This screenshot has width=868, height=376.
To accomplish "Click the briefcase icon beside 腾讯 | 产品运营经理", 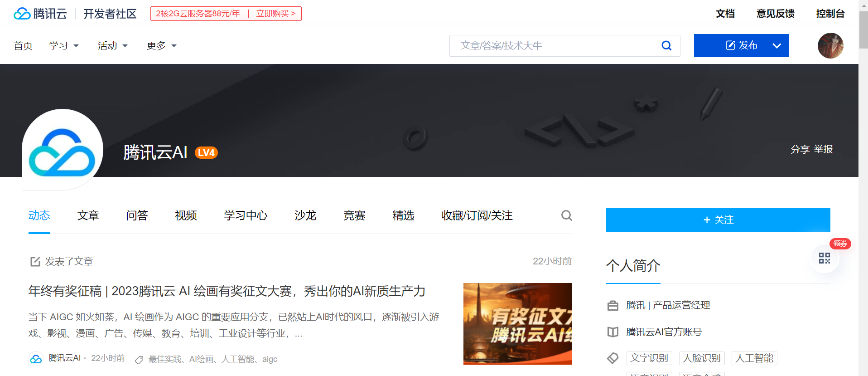I will point(612,306).
